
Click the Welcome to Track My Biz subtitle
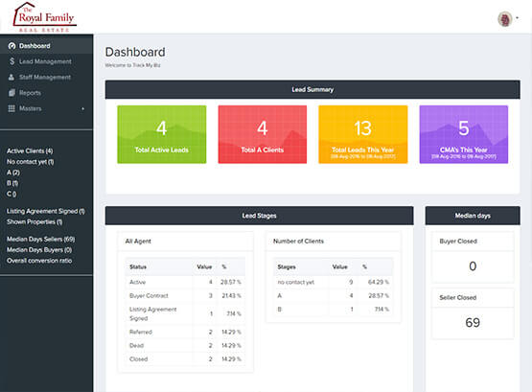click(x=132, y=65)
